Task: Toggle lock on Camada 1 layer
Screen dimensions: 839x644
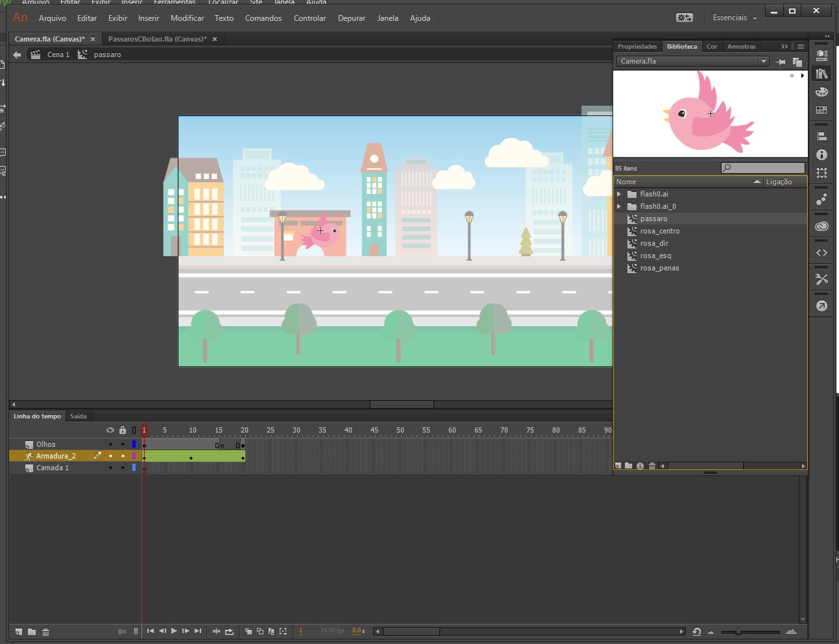Action: tap(123, 468)
